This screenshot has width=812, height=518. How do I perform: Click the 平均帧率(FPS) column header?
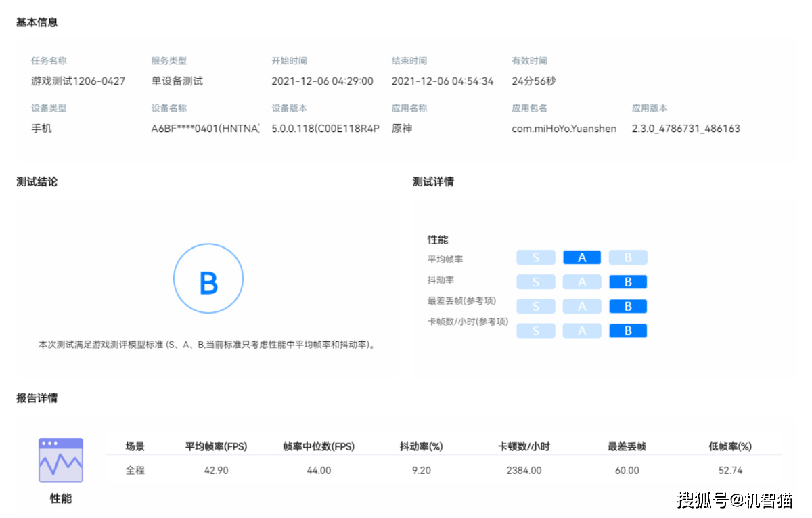click(x=217, y=446)
